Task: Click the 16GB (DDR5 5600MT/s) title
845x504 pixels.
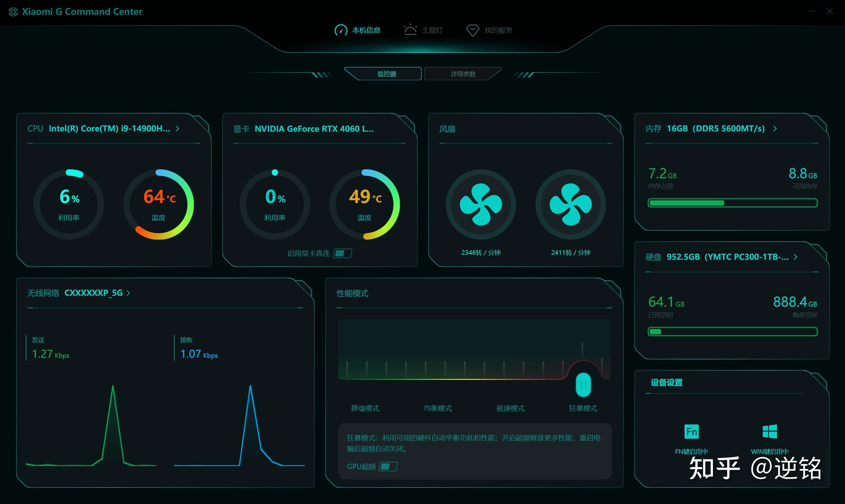Action: (716, 129)
